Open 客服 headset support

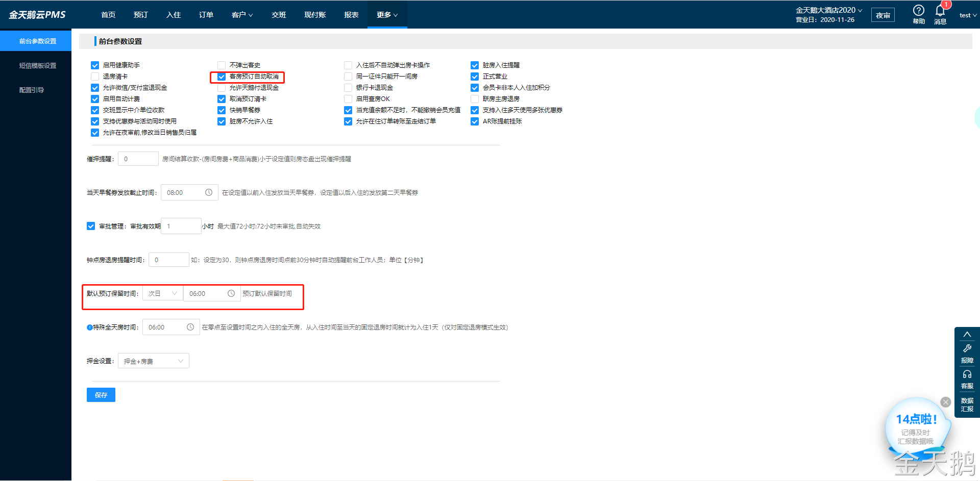[x=967, y=379]
